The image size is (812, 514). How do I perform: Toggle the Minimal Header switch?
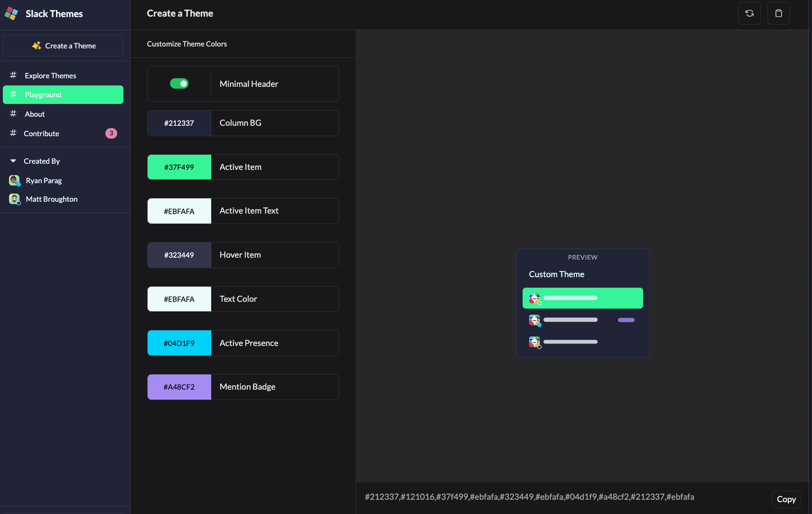pos(179,84)
